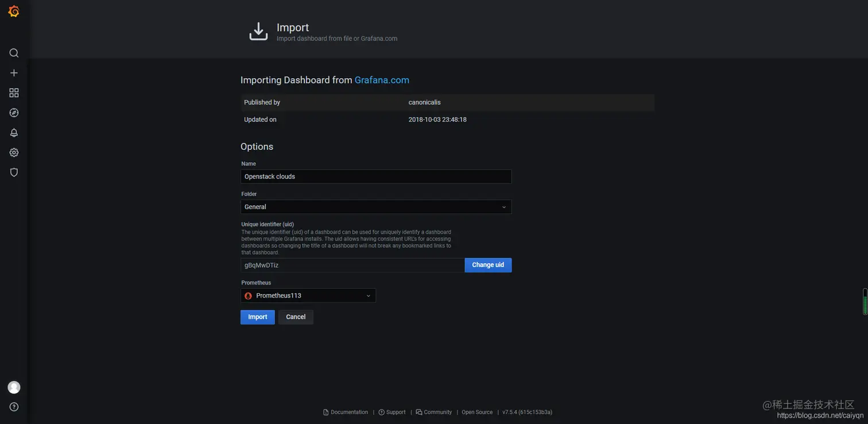The image size is (868, 424).
Task: Click the Published by label
Action: (262, 102)
